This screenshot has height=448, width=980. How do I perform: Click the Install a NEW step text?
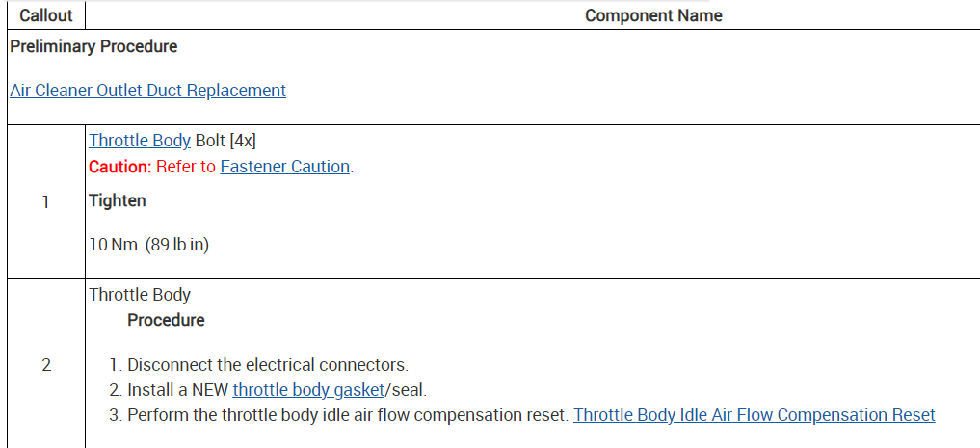pos(179,390)
